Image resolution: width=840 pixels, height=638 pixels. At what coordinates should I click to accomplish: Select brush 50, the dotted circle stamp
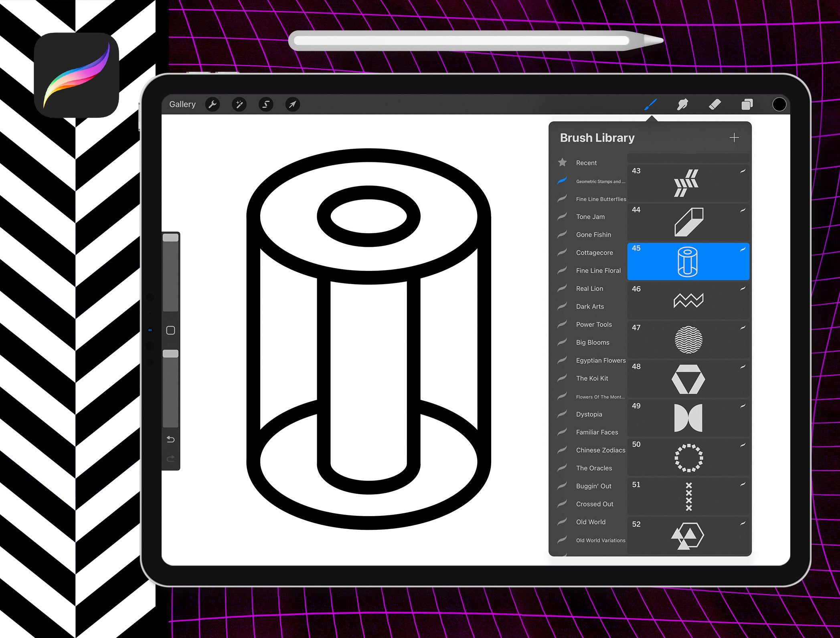click(688, 457)
